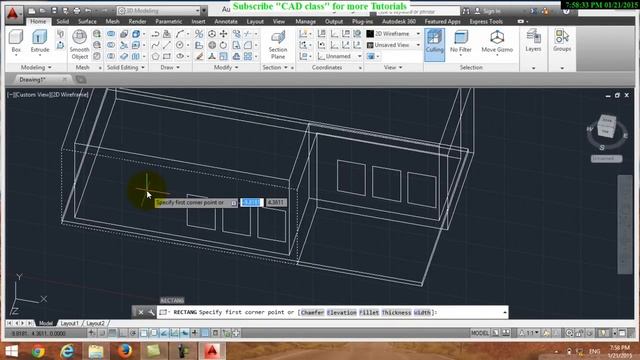The image size is (640, 360).
Task: Click the Rotate tool in Modify panel
Action: coord(224,45)
